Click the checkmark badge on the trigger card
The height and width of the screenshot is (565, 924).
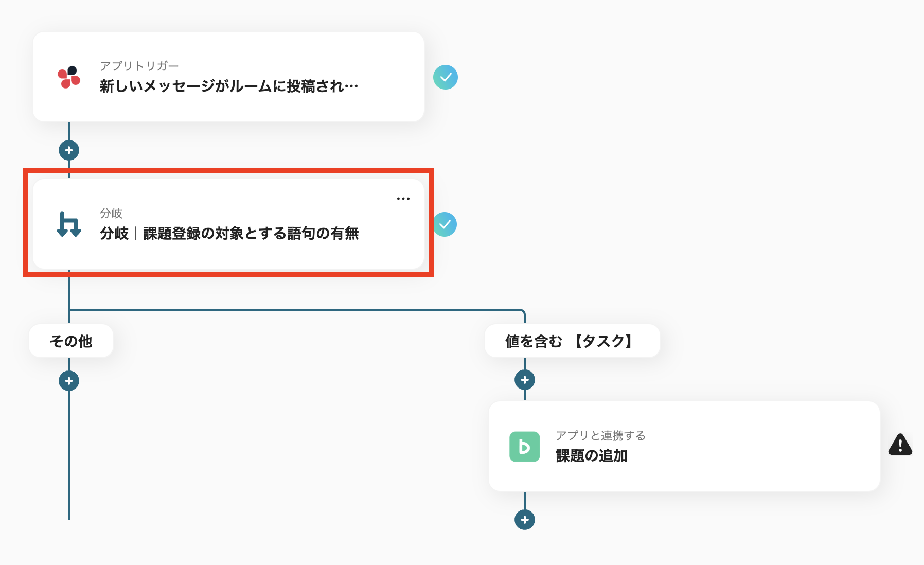pyautogui.click(x=446, y=77)
